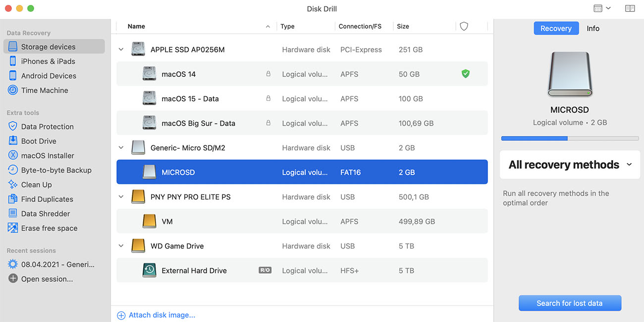Click 100,69 GB size cell
Viewport: 644px width, 322px height.
[416, 123]
